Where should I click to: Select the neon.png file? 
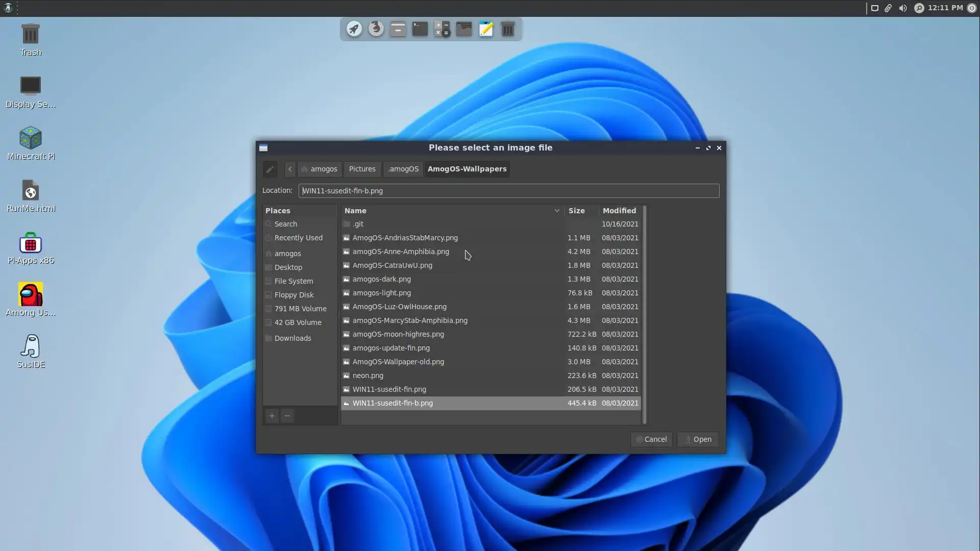point(368,375)
